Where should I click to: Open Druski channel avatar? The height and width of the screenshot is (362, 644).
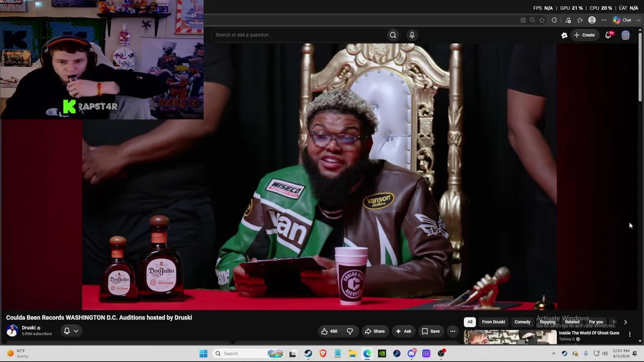point(12,330)
